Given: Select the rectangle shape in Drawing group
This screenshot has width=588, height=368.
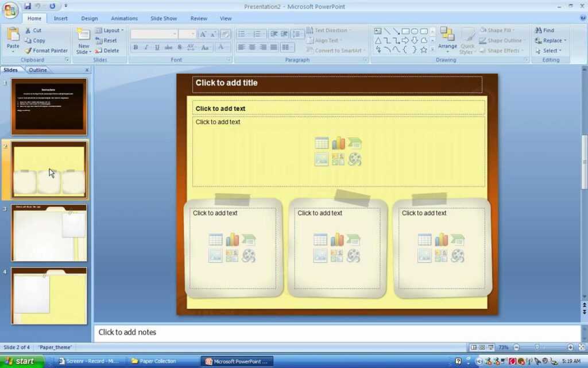Looking at the screenshot, I should [406, 31].
